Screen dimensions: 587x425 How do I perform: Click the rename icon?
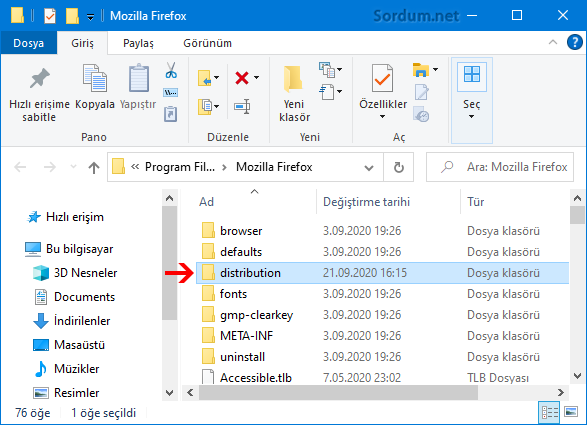(242, 107)
